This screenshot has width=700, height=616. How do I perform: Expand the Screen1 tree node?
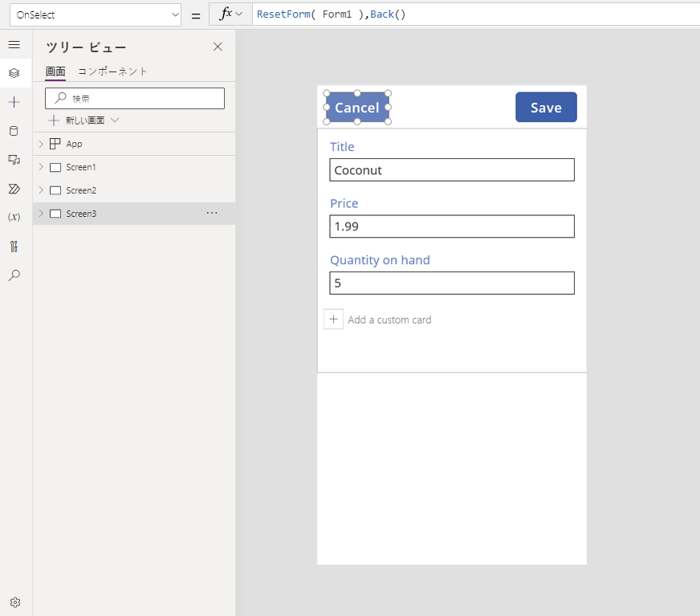click(x=41, y=167)
